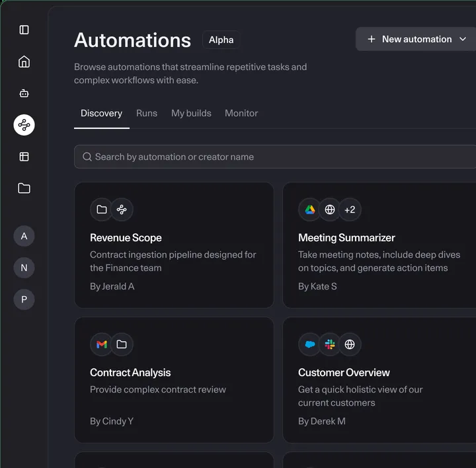Switch to the Discovery tab
Viewport: 476px width, 468px height.
click(101, 113)
